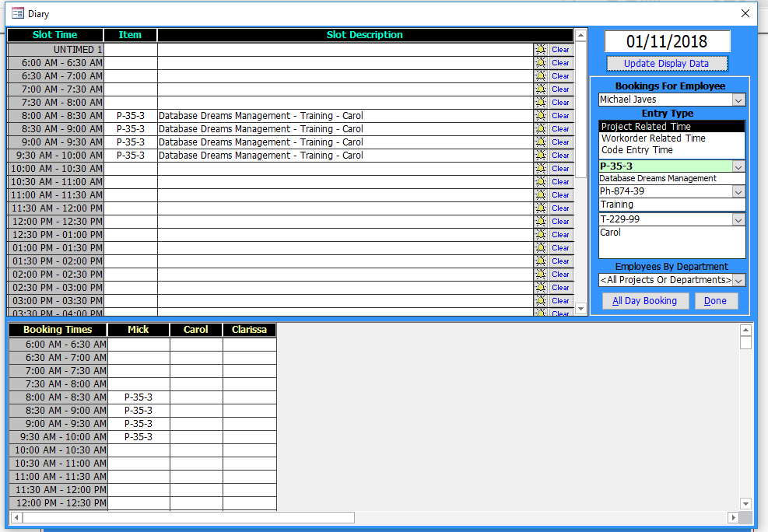This screenshot has height=532, width=768.
Task: Click right arrow of horizontal scrollbar
Action: [733, 517]
